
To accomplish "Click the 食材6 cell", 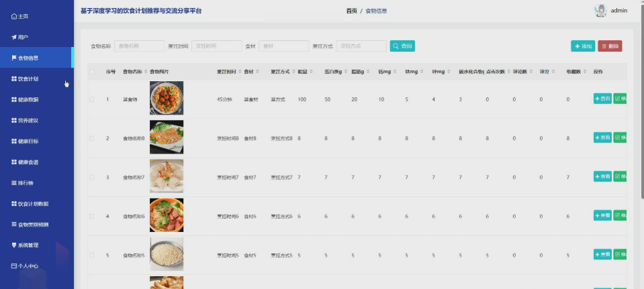I will pyautogui.click(x=250, y=217).
